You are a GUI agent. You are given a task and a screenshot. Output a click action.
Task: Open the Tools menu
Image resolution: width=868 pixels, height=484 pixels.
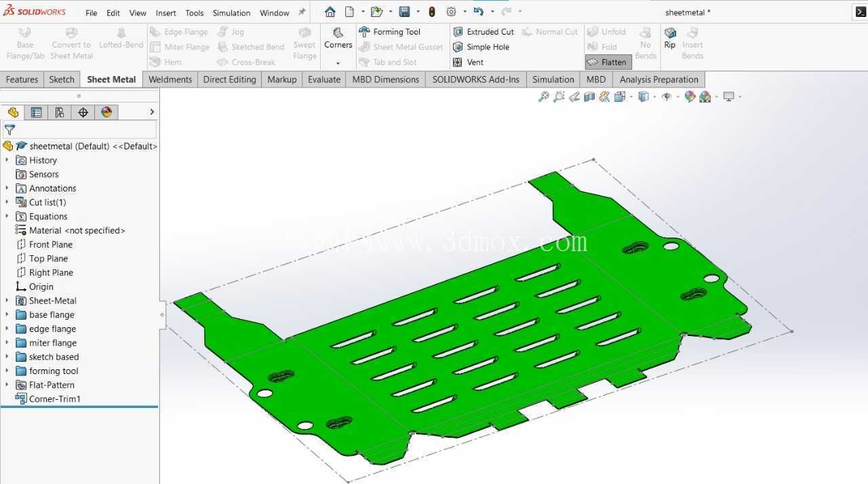pos(195,13)
